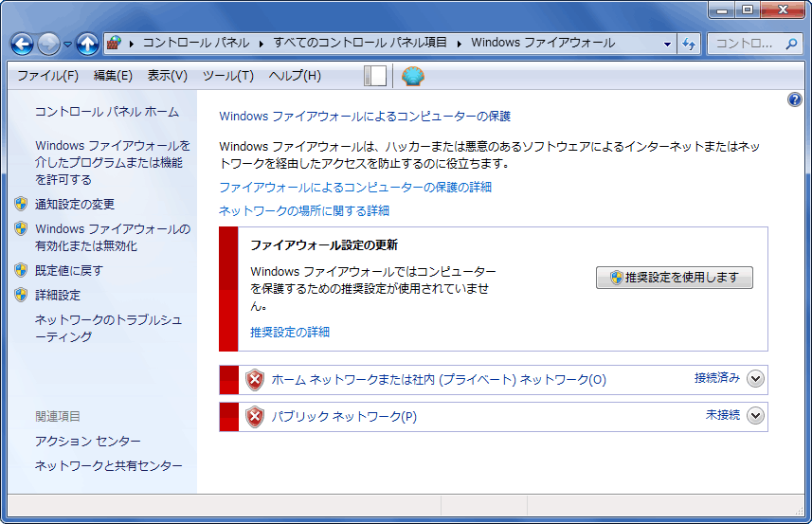812x524 pixels.
Task: Click すべてのコントロール パネル項目 breadcrumb
Action: pos(360,43)
